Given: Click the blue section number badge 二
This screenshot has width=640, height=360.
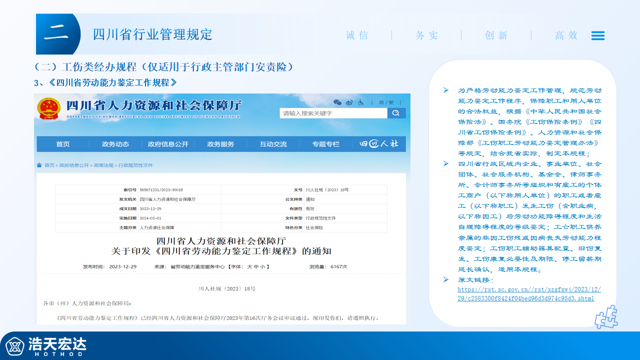Looking at the screenshot, I should [58, 34].
